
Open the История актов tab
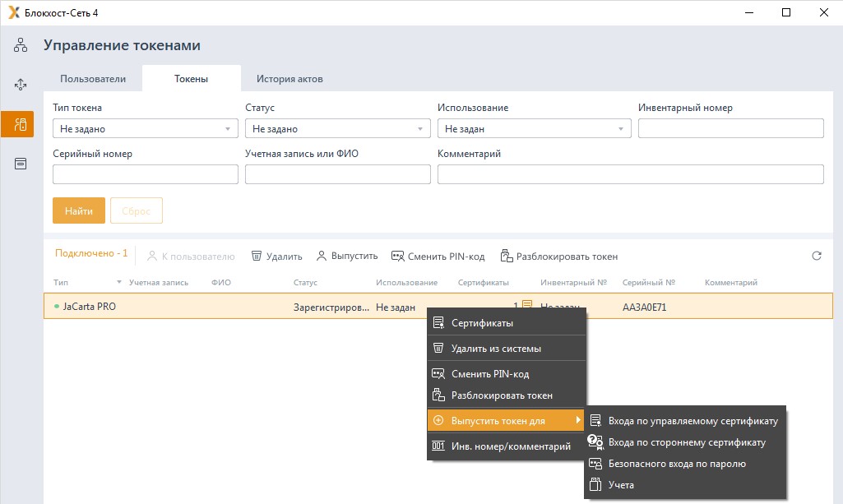coord(289,79)
